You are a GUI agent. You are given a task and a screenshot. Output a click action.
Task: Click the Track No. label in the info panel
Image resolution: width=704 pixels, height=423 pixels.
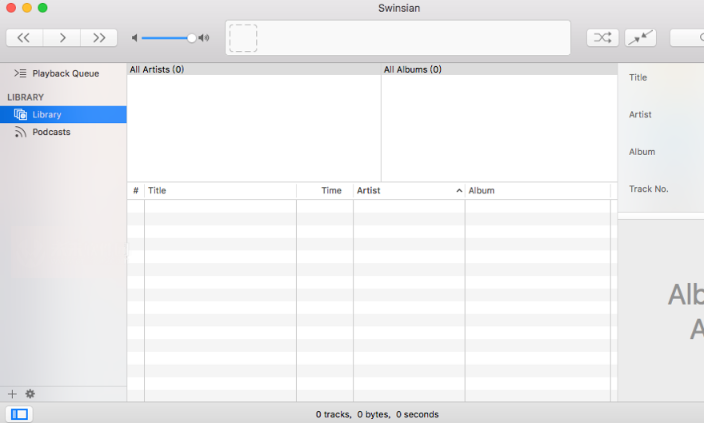(649, 189)
